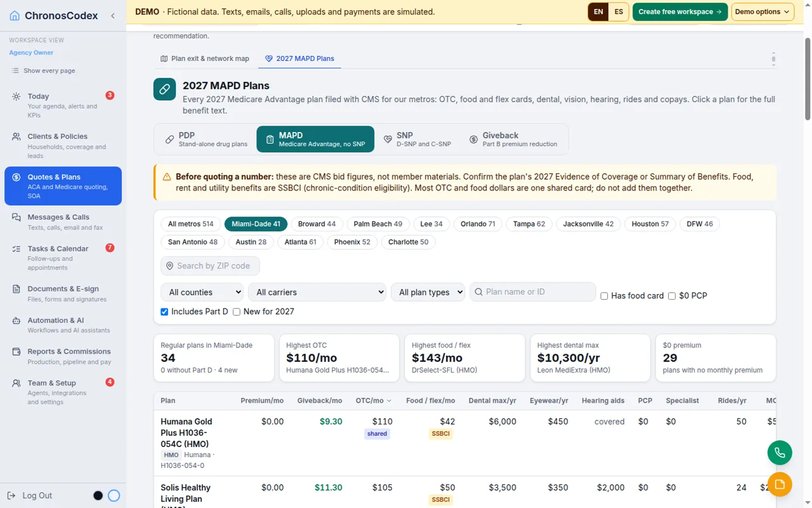Open Tasks & Calendar checklist icon
This screenshot has width=812, height=508.
16,249
